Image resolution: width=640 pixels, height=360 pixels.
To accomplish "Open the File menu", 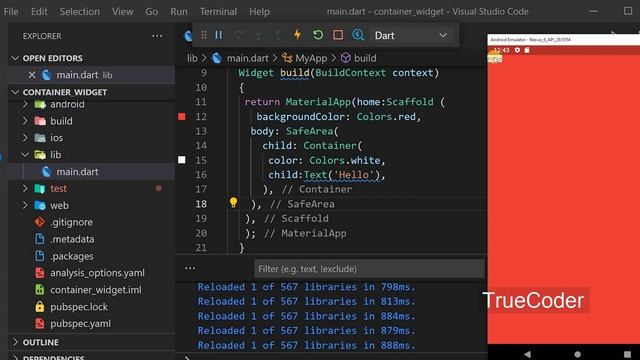I will pyautogui.click(x=11, y=12).
